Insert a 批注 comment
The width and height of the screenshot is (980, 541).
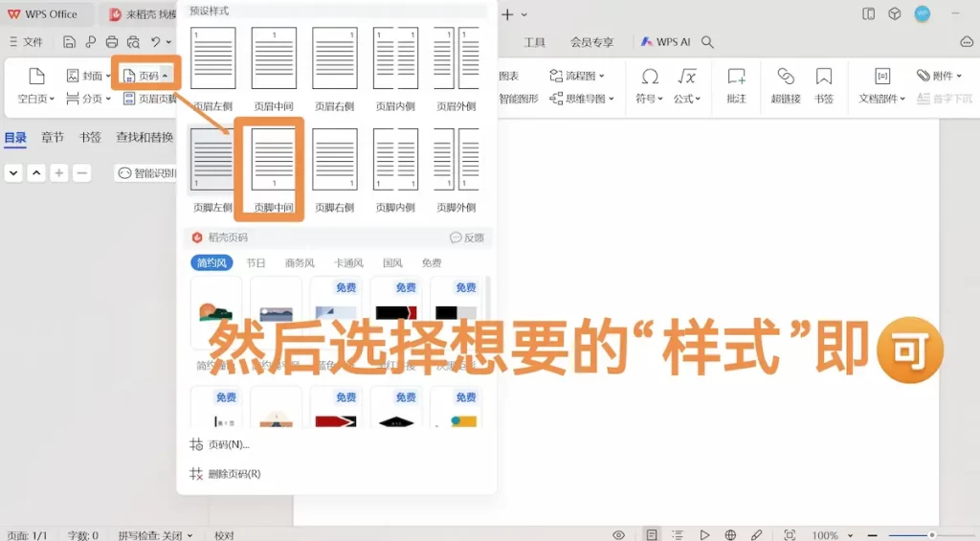[736, 85]
